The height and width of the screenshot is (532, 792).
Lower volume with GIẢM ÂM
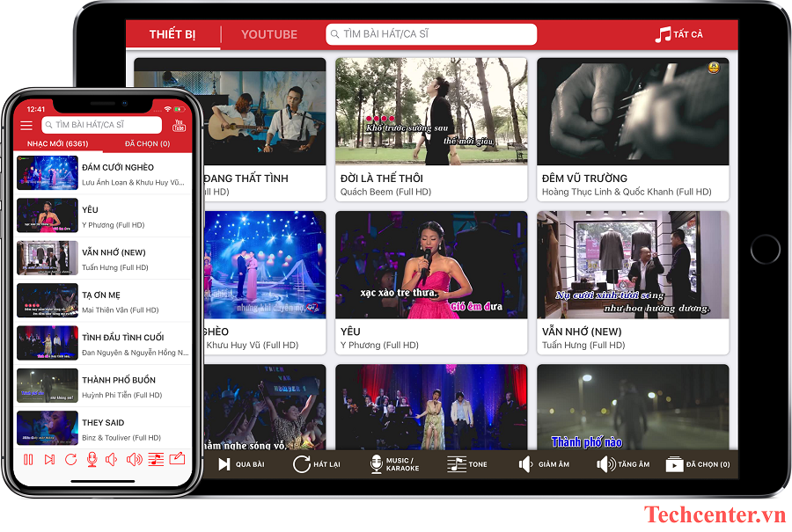point(544,464)
